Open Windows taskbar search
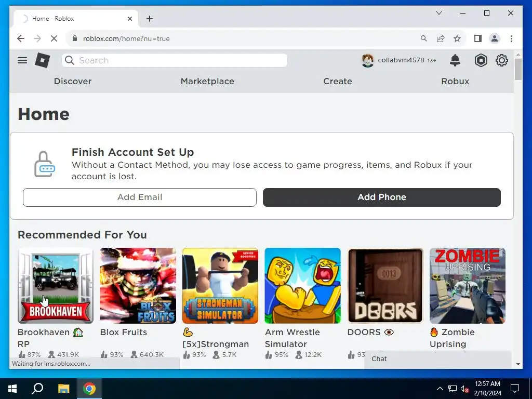 click(37, 389)
